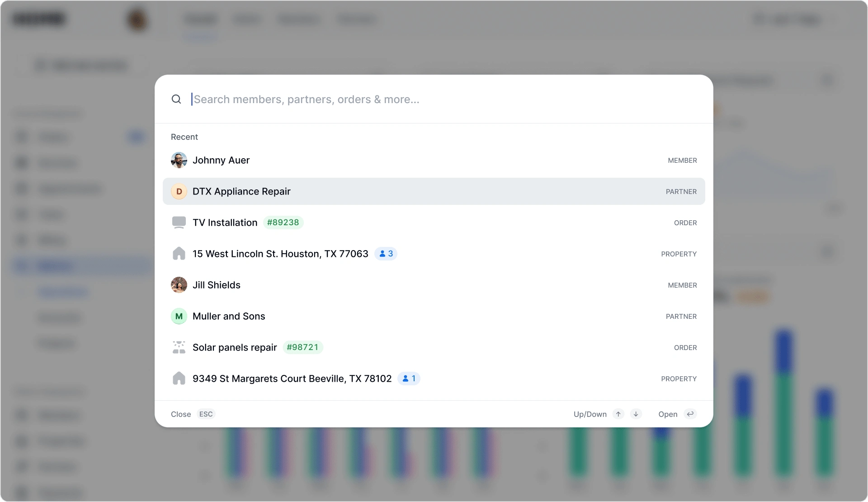Click the DTX Appliance Repair 'D' badge

[x=179, y=191]
